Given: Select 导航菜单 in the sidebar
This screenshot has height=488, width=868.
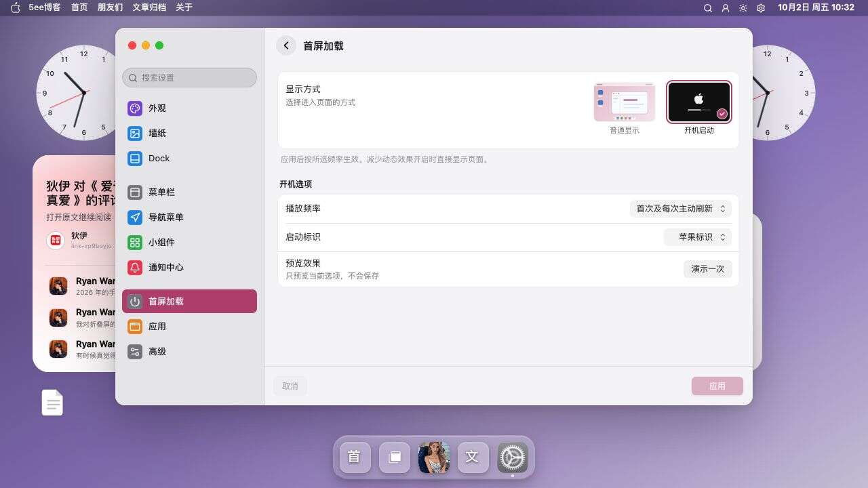Looking at the screenshot, I should (189, 218).
